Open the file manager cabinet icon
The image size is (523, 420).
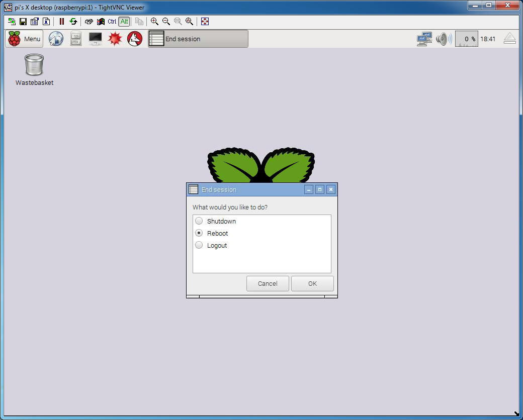click(76, 39)
